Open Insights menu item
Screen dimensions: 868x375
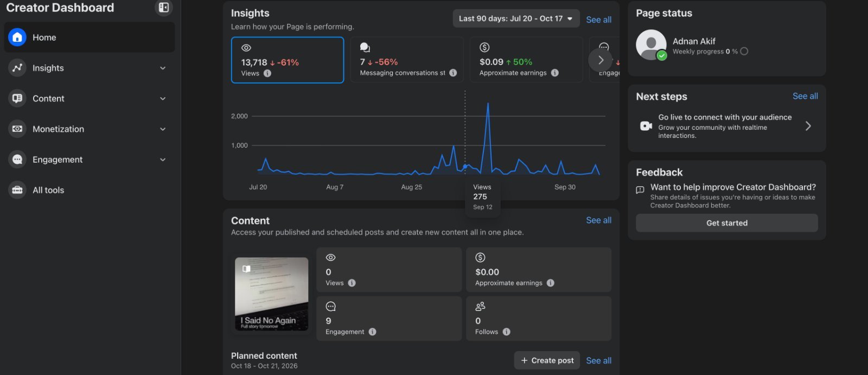point(90,68)
